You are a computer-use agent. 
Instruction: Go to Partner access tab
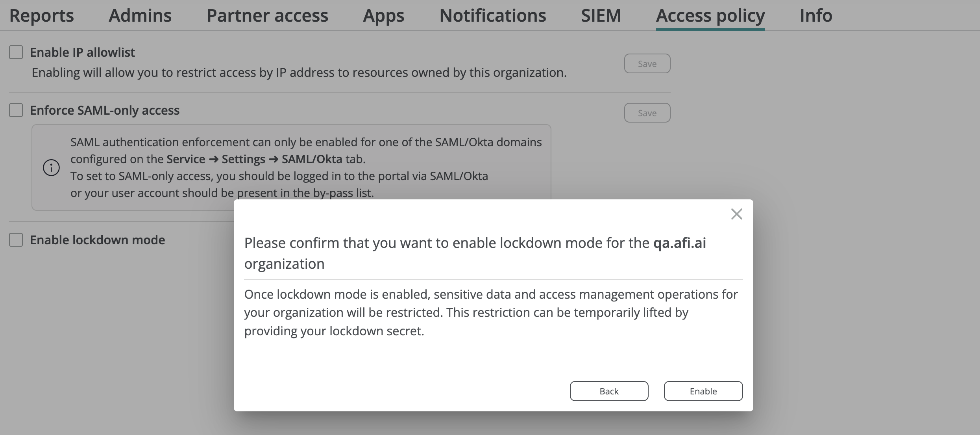pos(267,16)
